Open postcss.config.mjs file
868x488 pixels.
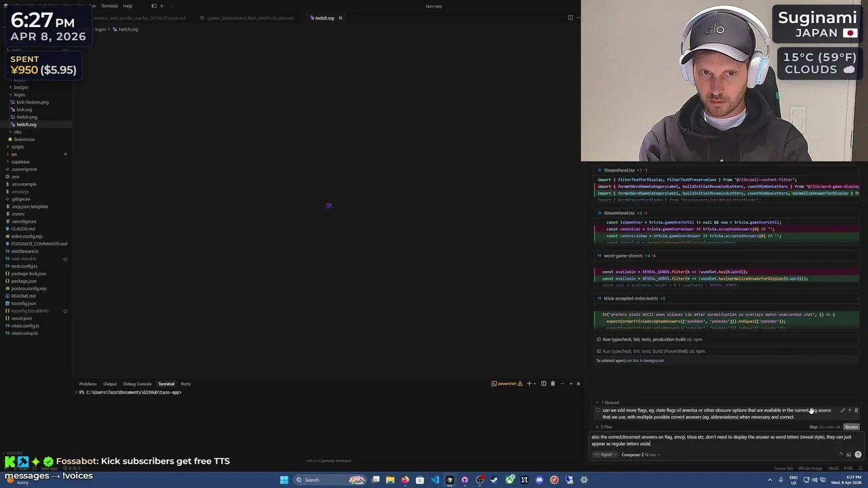click(28, 289)
